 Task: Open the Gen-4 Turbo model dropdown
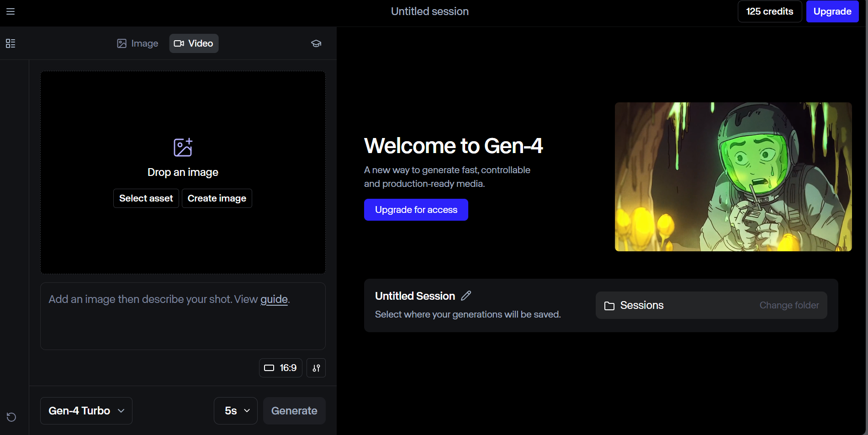tap(86, 411)
